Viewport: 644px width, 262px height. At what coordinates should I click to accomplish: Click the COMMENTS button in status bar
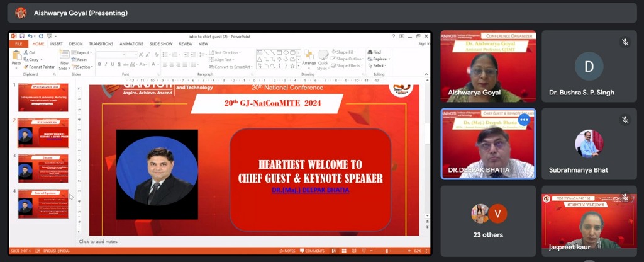click(312, 251)
